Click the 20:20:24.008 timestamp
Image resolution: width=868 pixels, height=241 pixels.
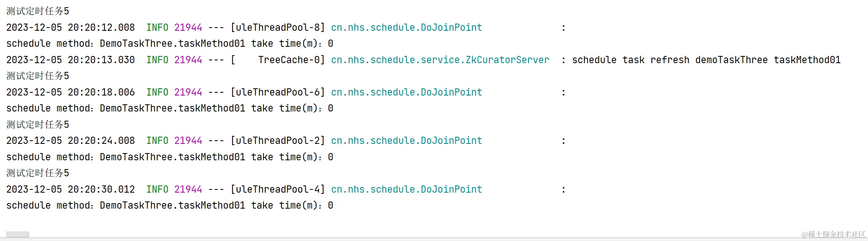(x=101, y=141)
